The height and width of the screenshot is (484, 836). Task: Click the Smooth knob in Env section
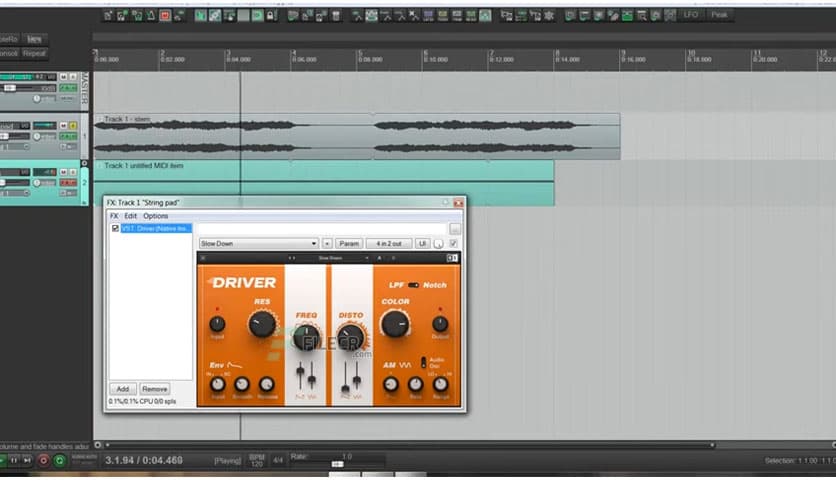[242, 384]
